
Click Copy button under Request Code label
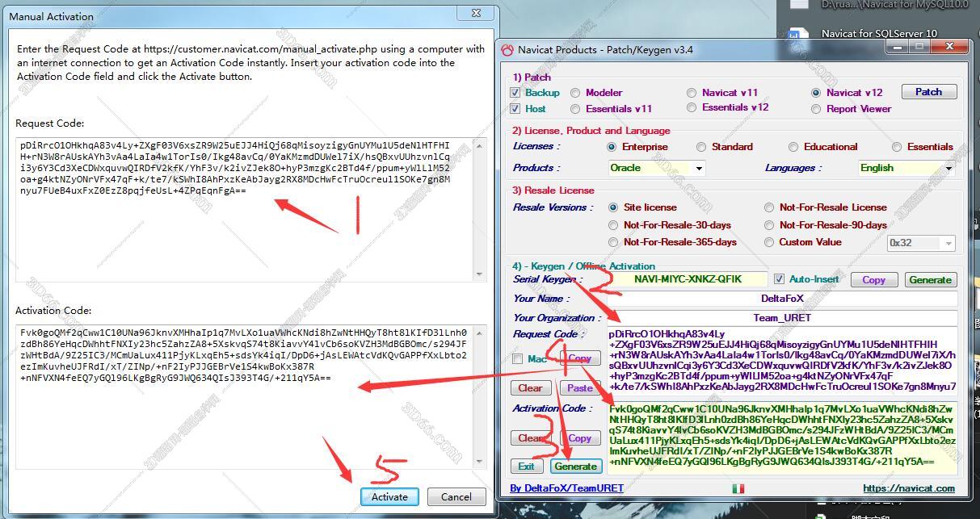(579, 358)
